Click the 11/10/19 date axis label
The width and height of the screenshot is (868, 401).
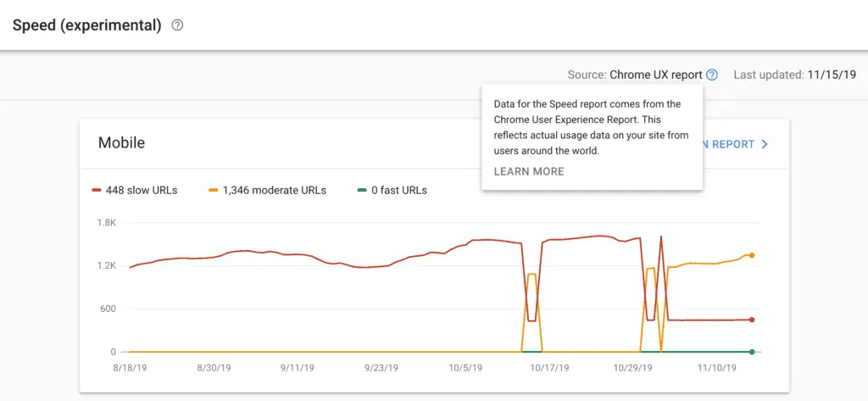pyautogui.click(x=716, y=367)
